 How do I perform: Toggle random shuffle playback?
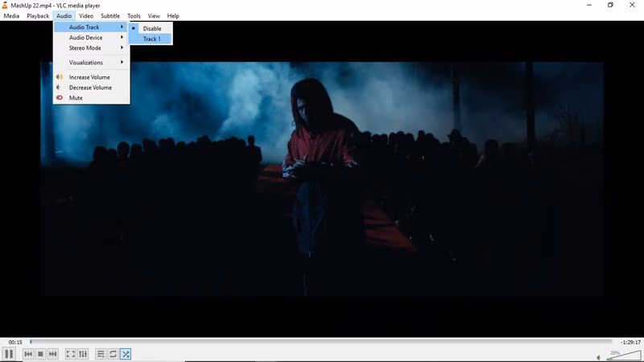pyautogui.click(x=126, y=354)
